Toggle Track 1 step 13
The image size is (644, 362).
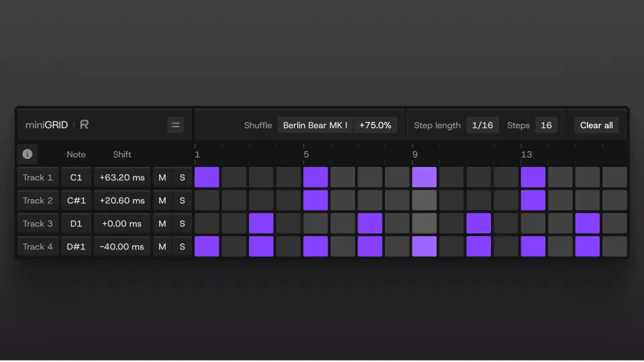533,177
